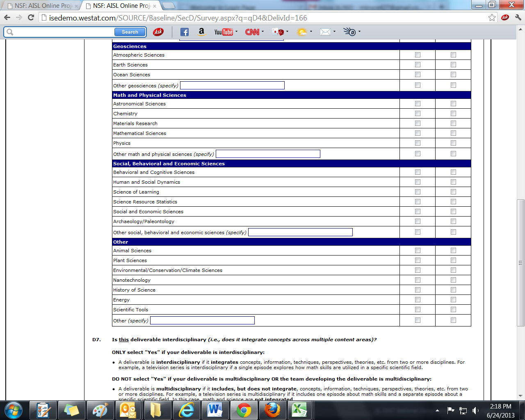
Task: Click the network tray icon
Action: 463,410
